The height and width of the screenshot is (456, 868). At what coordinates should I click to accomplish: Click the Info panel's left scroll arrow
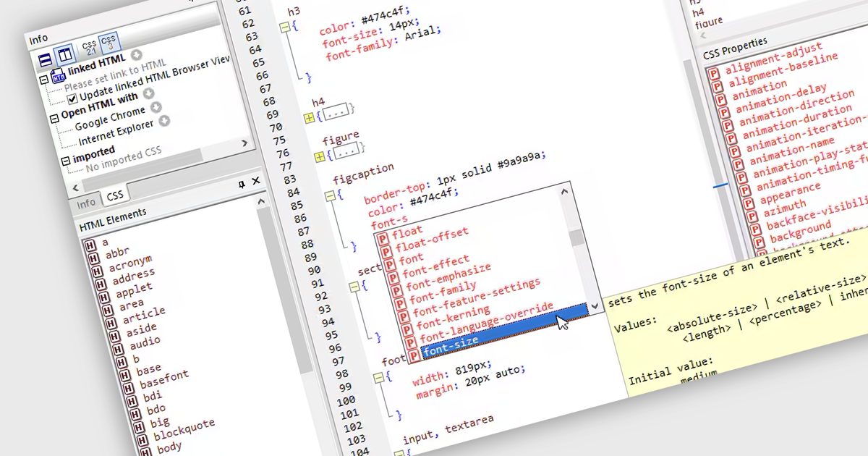(x=75, y=187)
